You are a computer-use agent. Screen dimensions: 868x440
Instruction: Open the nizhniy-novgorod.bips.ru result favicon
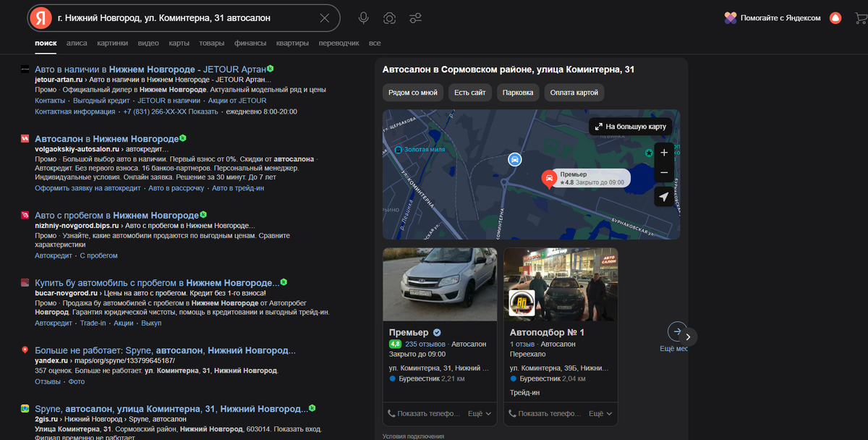coord(25,216)
